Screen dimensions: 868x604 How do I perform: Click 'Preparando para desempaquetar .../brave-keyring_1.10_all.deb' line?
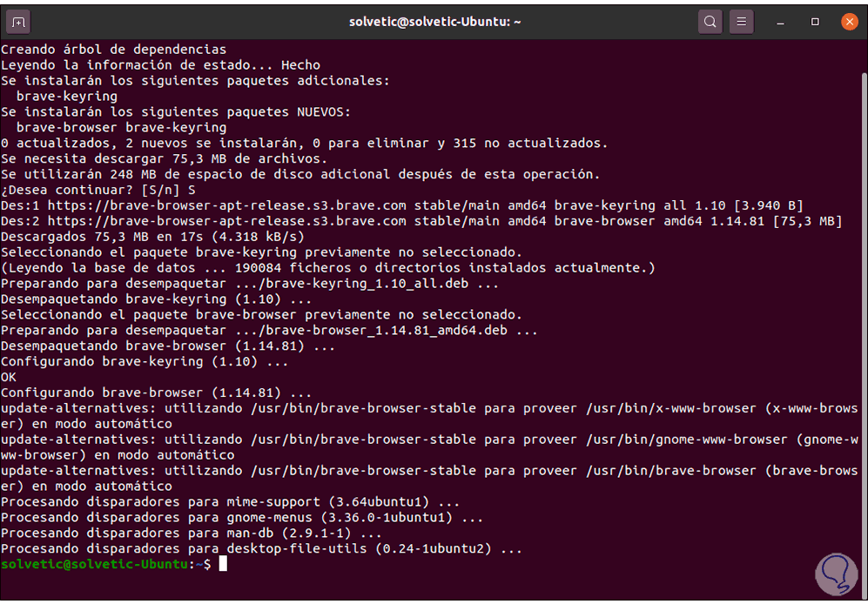[250, 284]
